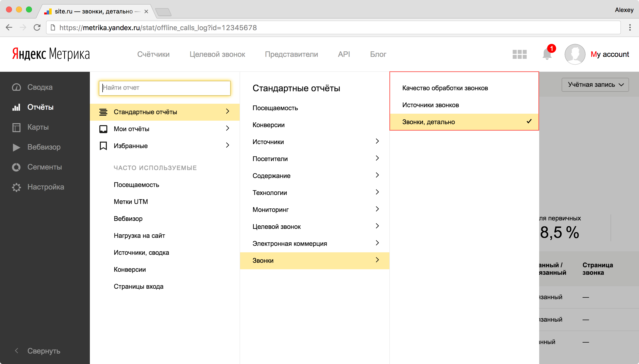The image size is (639, 364).
Task: Click the Избранные bookmark icon
Action: point(103,146)
